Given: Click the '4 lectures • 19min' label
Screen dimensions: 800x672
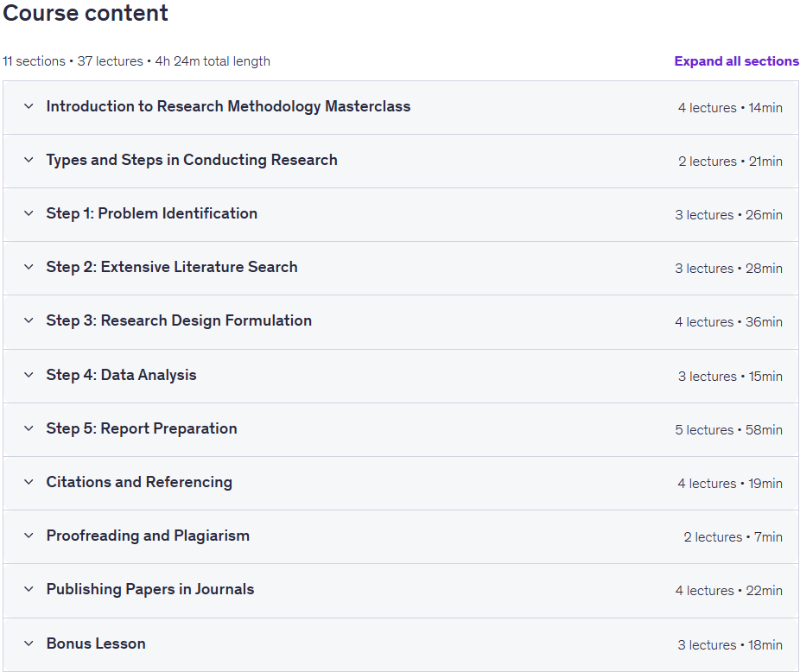Looking at the screenshot, I should tap(730, 483).
